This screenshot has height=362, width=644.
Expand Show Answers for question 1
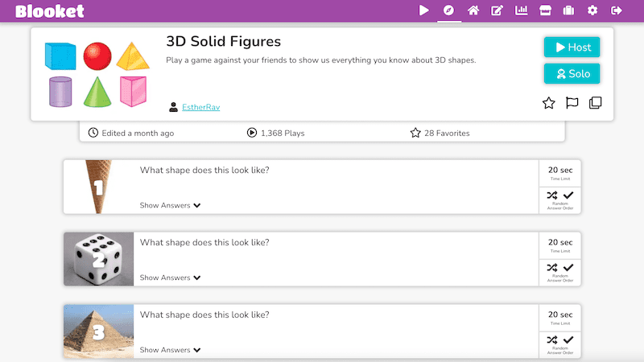point(170,205)
